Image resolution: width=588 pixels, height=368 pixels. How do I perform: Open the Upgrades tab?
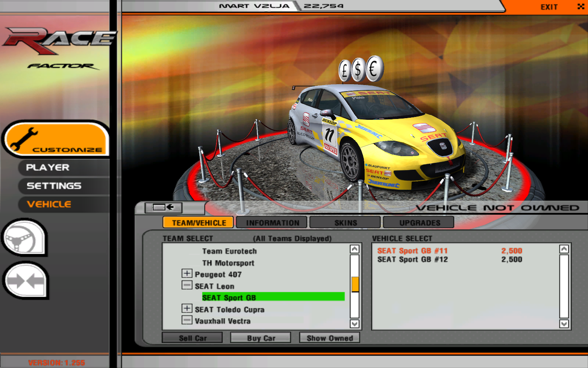[419, 222]
